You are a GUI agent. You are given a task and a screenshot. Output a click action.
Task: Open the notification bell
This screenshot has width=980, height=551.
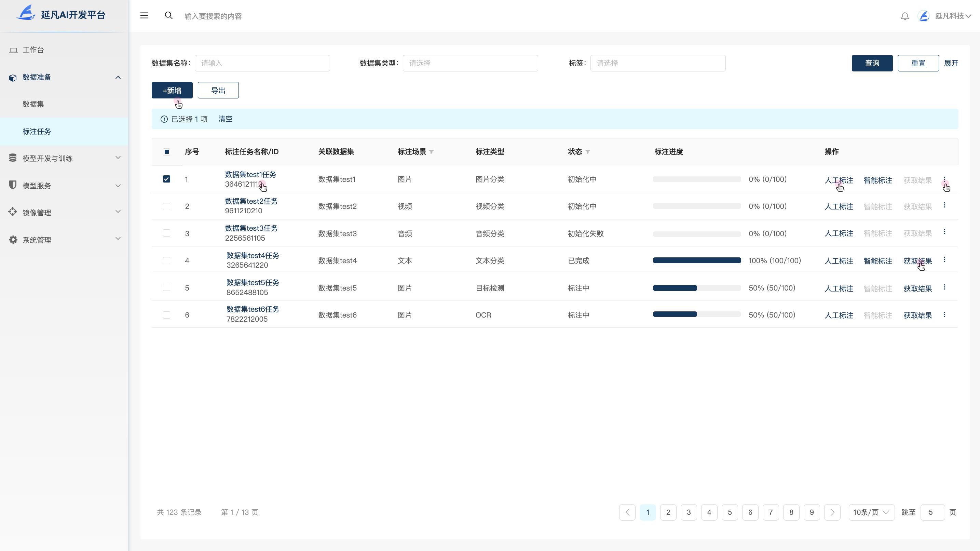click(905, 16)
